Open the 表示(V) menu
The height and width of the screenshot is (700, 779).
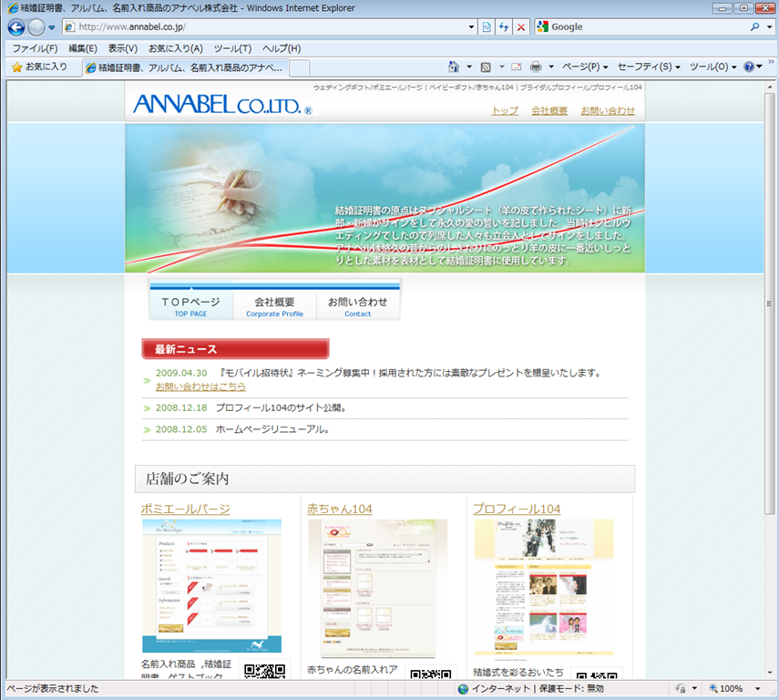point(123,48)
